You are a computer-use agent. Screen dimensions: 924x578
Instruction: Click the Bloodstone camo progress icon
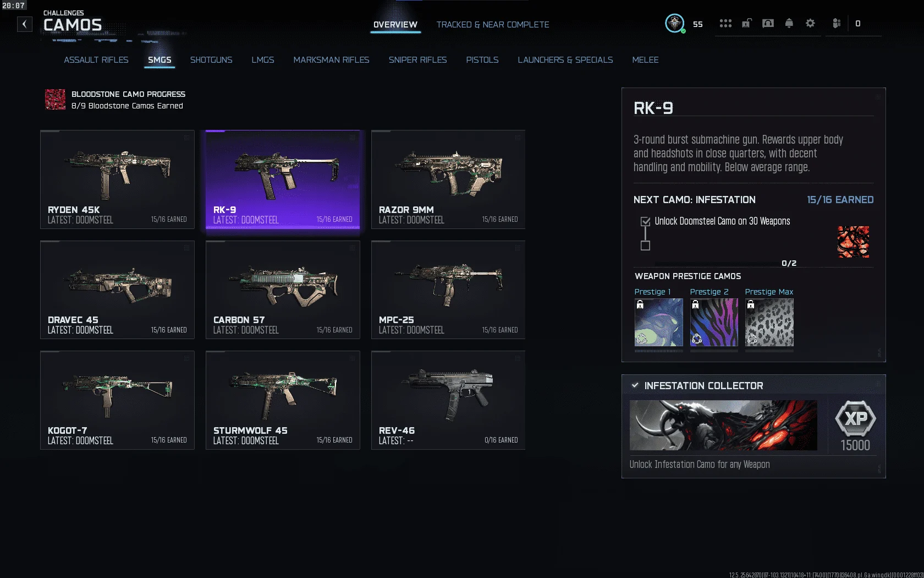[x=55, y=100]
